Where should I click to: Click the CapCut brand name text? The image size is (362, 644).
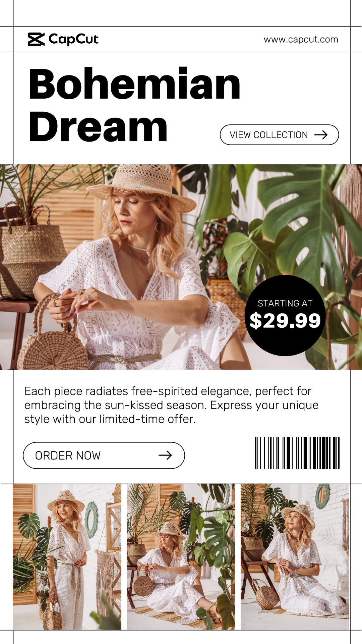click(x=73, y=39)
